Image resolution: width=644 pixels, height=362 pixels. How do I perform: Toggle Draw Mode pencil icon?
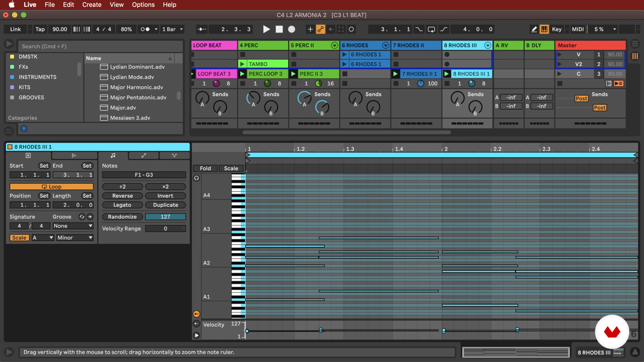pos(534,29)
